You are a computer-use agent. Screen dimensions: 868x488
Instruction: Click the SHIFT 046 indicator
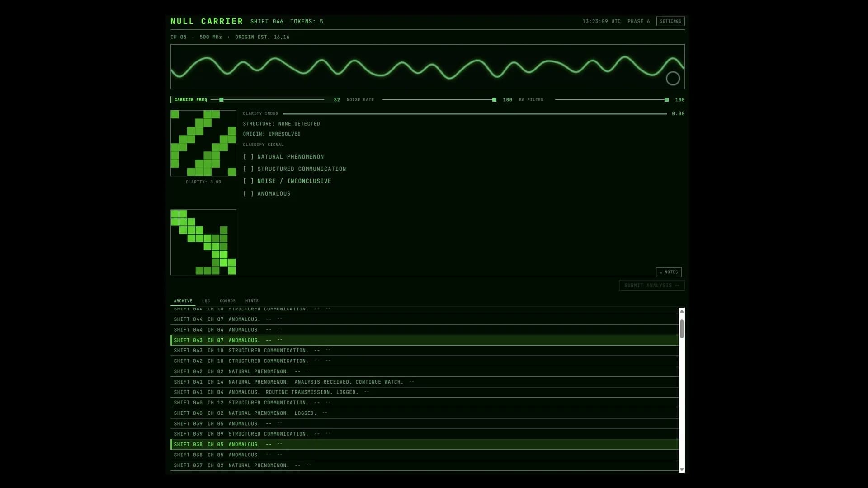point(267,21)
